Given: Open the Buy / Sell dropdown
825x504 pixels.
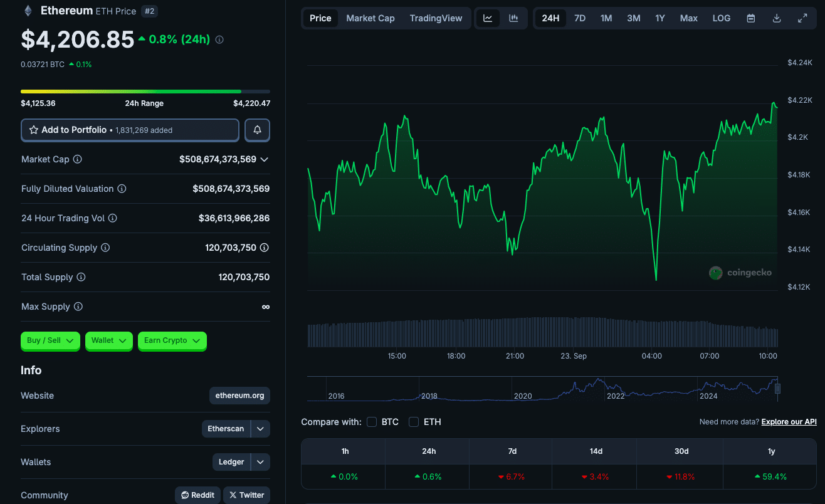Looking at the screenshot, I should coord(50,340).
